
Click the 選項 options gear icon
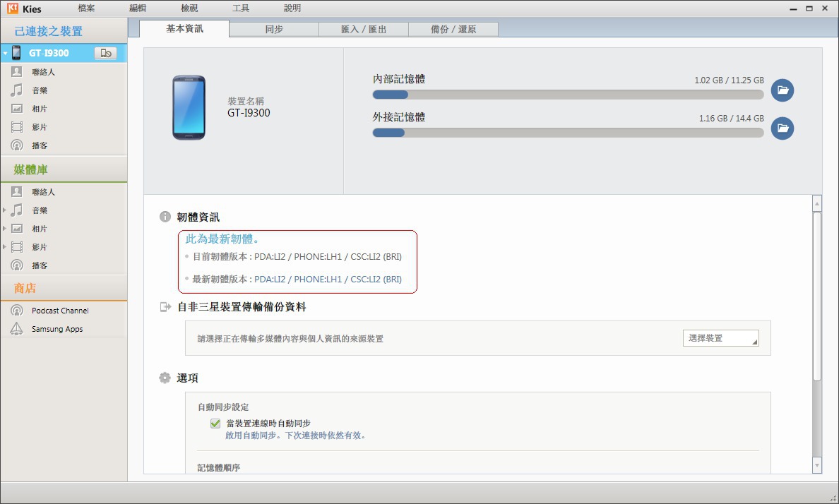[165, 378]
